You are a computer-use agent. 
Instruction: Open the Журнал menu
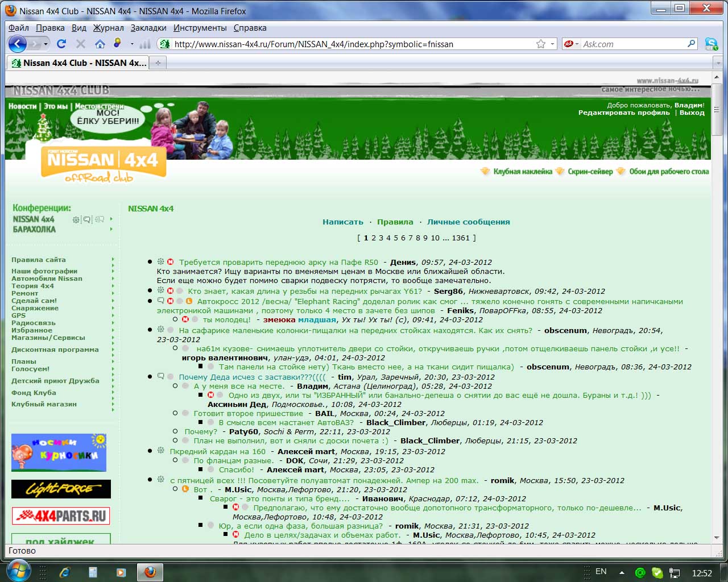pos(108,27)
